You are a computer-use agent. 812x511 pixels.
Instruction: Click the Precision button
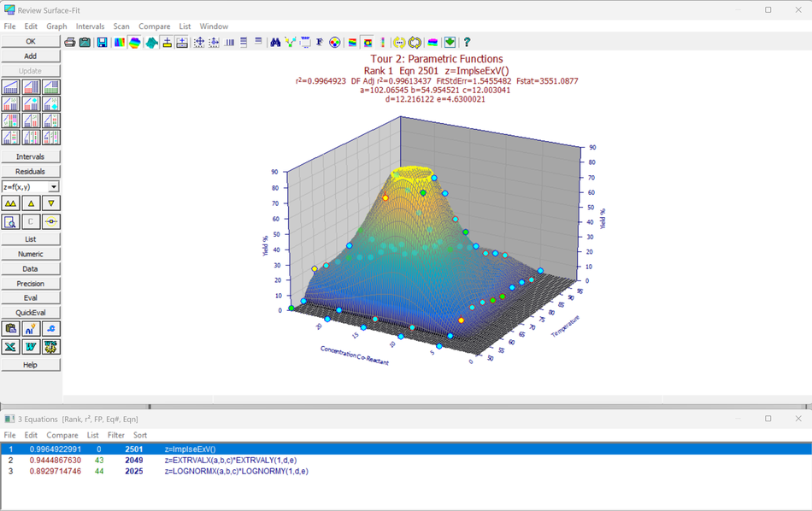point(31,284)
